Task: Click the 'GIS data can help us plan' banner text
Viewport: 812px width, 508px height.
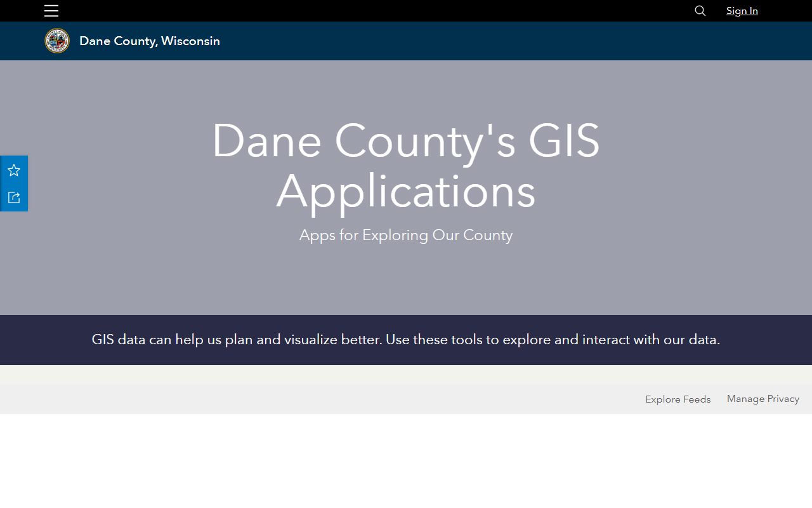Action: [406, 340]
